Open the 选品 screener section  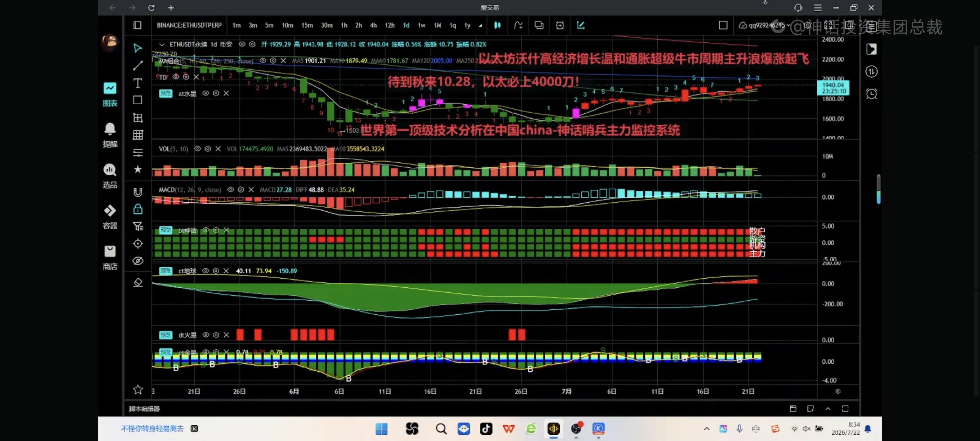tap(110, 176)
